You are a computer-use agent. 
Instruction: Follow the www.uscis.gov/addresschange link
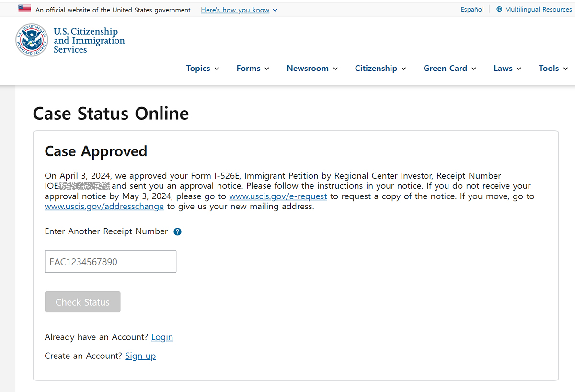point(104,207)
